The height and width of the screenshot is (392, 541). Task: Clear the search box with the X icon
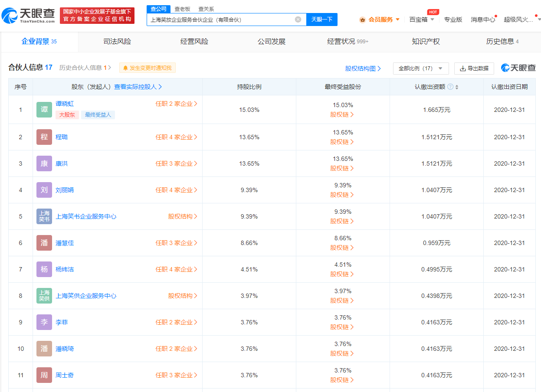[298, 19]
